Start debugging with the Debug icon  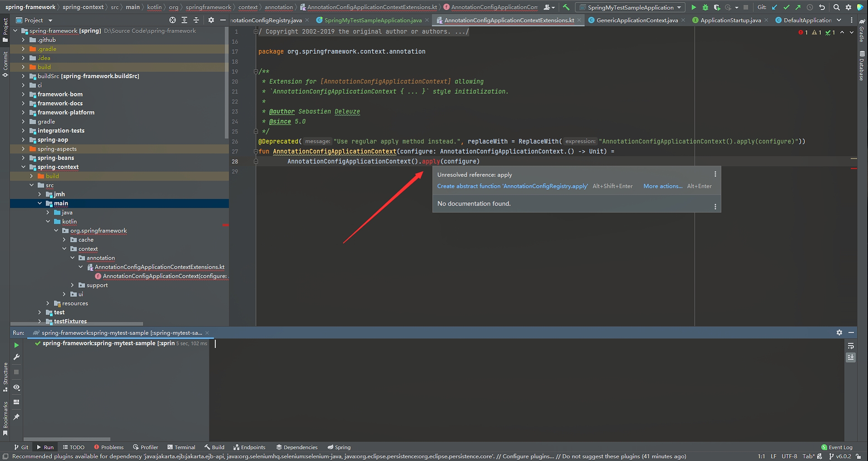click(x=705, y=7)
